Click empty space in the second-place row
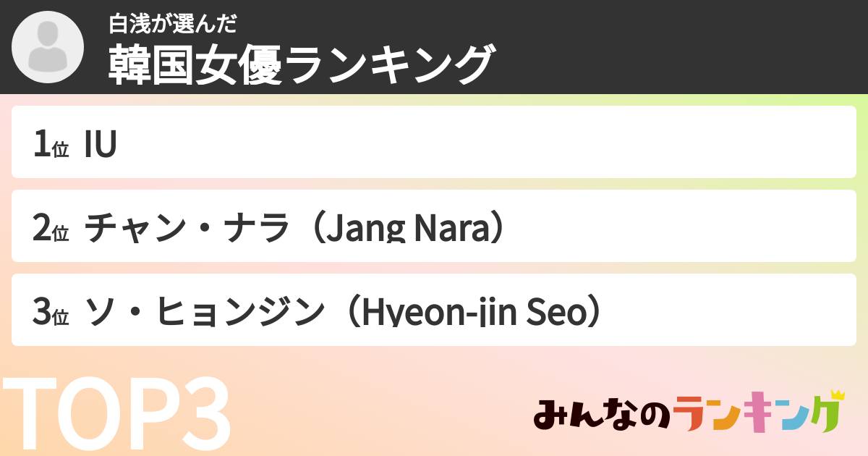868x456 pixels. pos(687,227)
